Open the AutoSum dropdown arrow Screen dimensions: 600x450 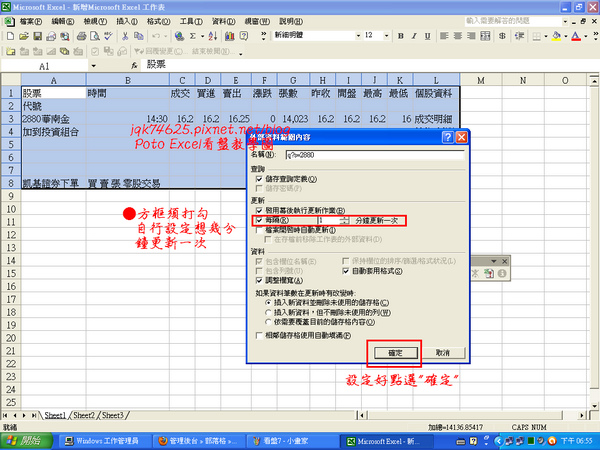(202, 36)
